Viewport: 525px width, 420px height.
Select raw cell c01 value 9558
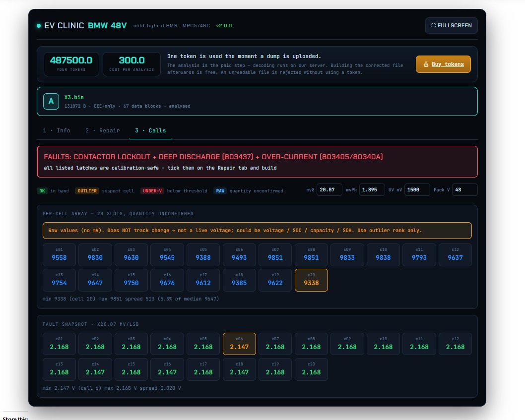pos(59,255)
